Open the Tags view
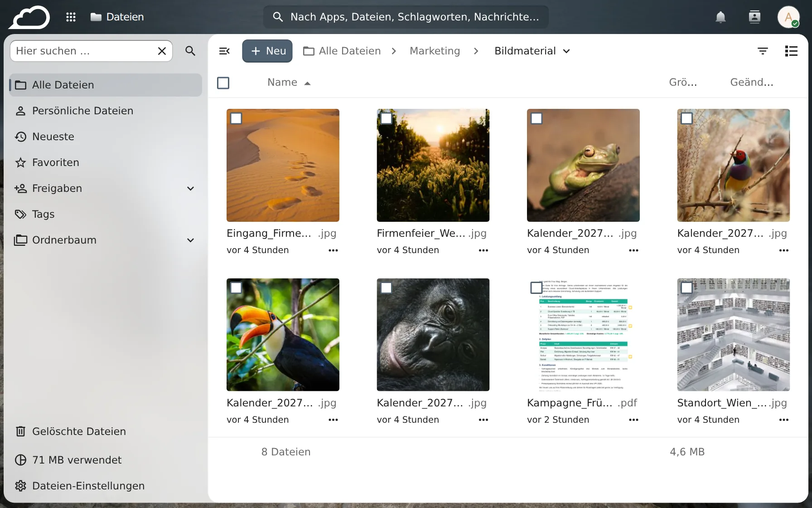Viewport: 812px width, 508px height. (x=106, y=215)
